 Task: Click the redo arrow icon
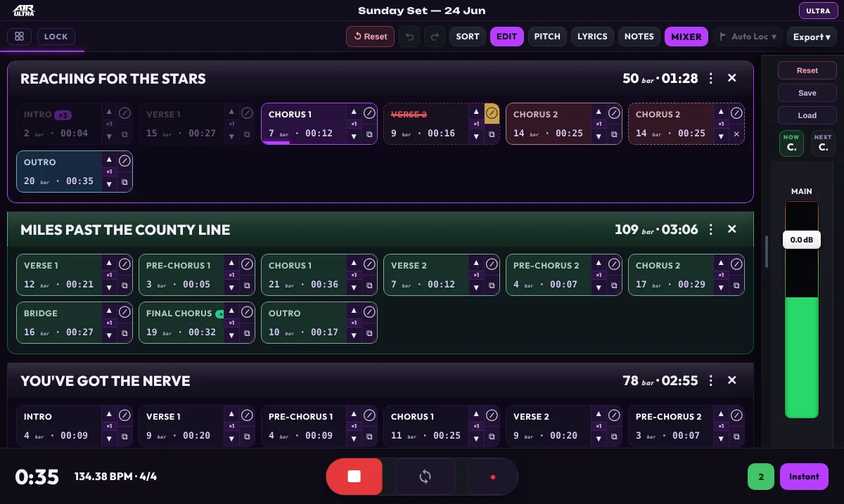(x=435, y=37)
